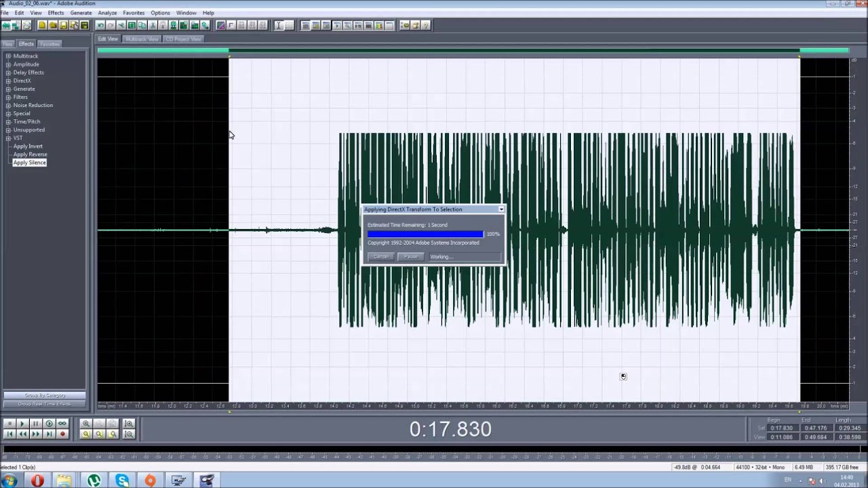Expand the Noise Reduction effects group
Viewport: 868px width, 488px height.
(x=8, y=105)
